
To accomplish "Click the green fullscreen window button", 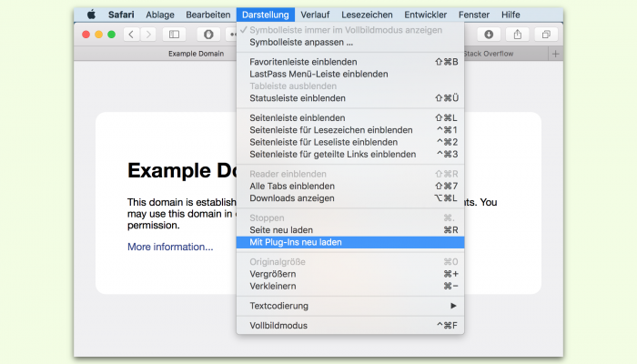I will [x=112, y=35].
